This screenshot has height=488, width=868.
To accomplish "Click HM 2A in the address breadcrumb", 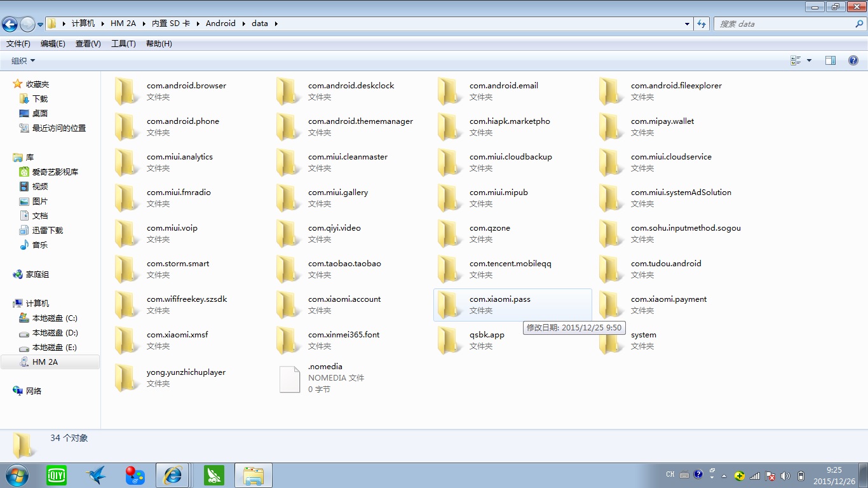I will tap(123, 24).
